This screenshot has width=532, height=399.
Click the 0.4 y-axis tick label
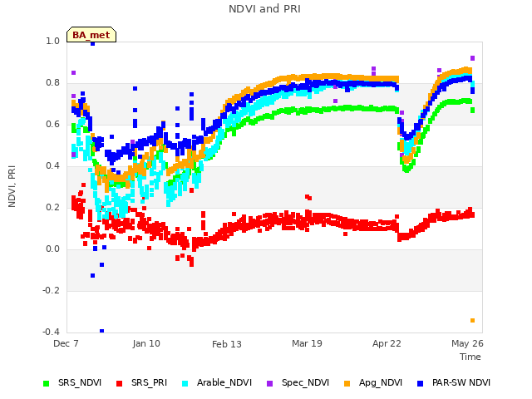(x=52, y=166)
